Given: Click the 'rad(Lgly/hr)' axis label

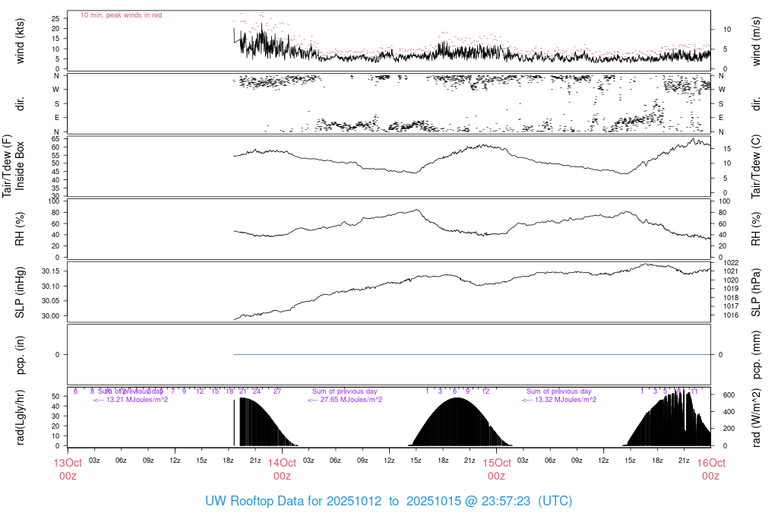Looking at the screenshot, I should [x=21, y=416].
